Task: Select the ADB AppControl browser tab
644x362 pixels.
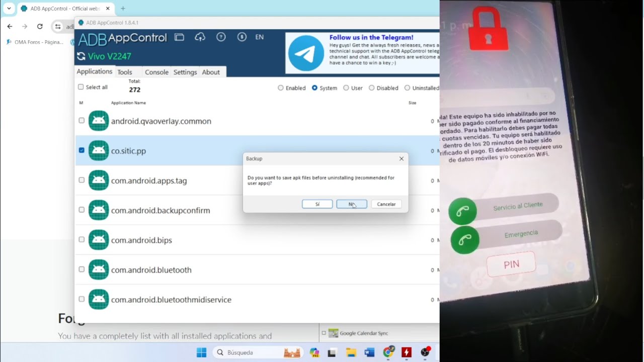Action: click(x=64, y=9)
